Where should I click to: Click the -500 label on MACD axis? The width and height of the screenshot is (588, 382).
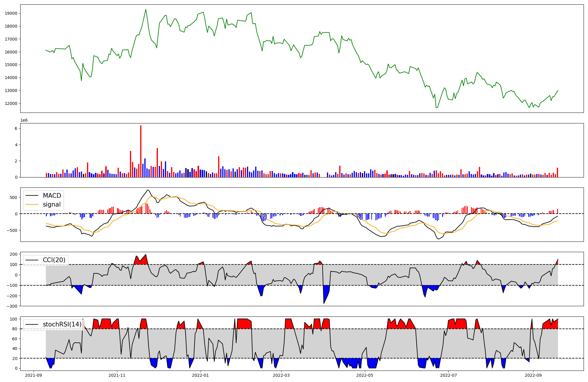(12, 230)
